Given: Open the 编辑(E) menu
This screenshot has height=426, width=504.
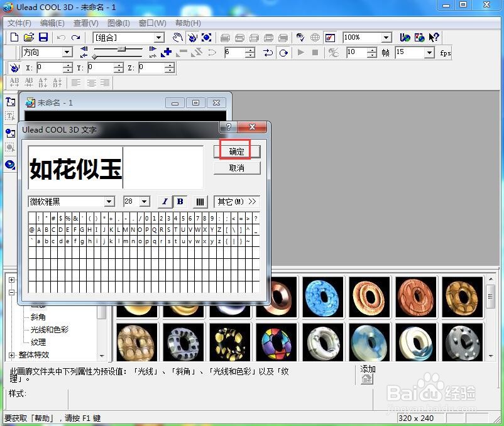Looking at the screenshot, I should 52,23.
